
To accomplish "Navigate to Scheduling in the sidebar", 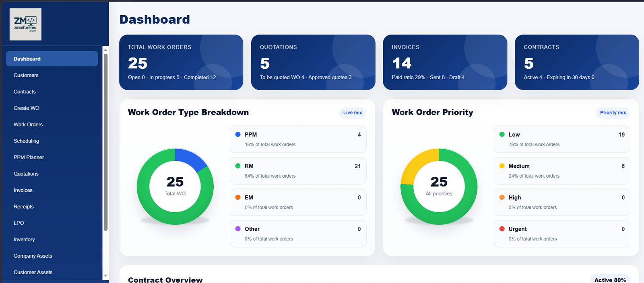I will click(52, 141).
